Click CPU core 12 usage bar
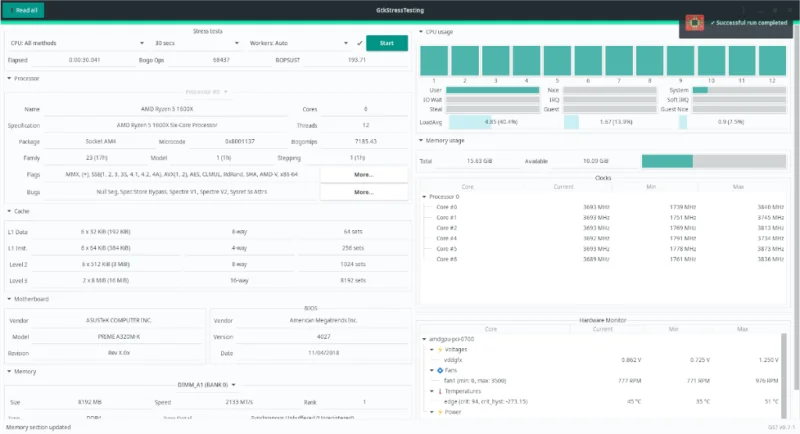Image resolution: width=800 pixels, height=434 pixels. click(x=772, y=61)
